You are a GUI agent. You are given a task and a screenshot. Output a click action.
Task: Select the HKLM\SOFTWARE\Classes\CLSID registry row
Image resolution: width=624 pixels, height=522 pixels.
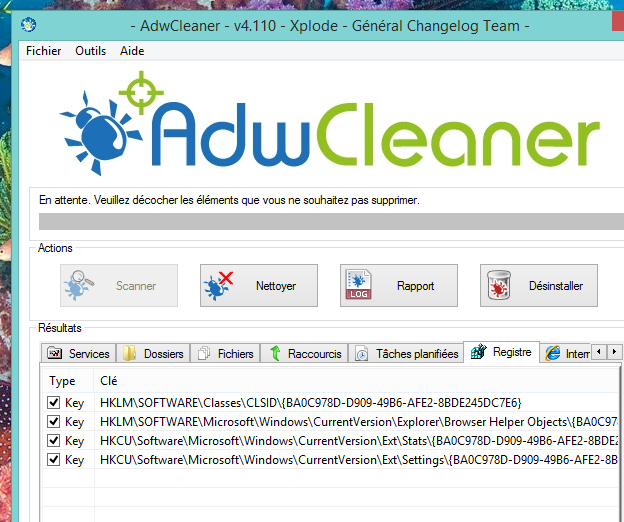pyautogui.click(x=330, y=403)
